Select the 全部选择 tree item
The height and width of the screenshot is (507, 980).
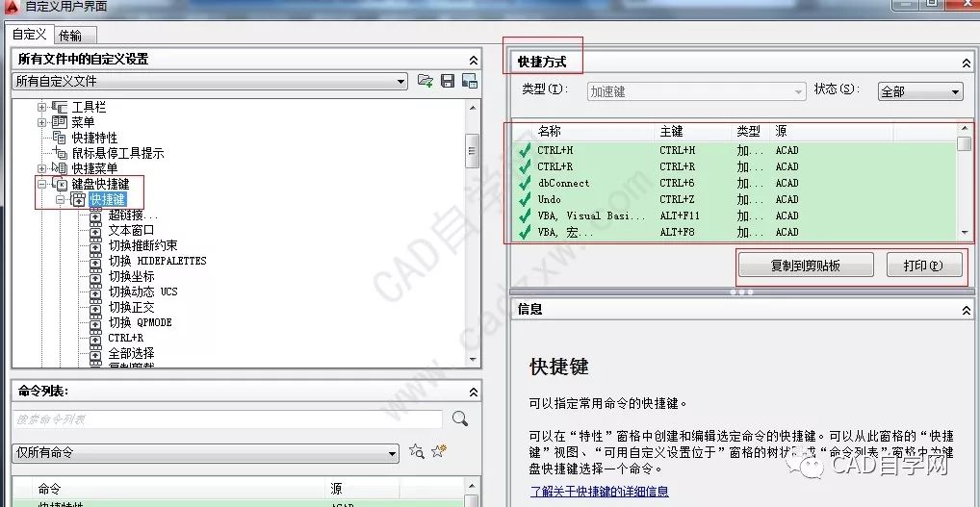[x=131, y=353]
